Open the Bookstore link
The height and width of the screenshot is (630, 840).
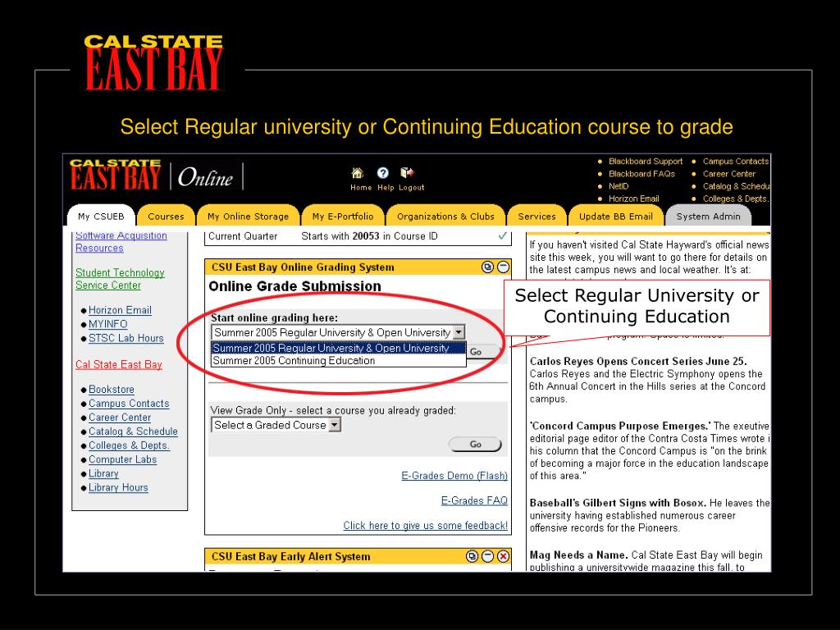point(112,390)
